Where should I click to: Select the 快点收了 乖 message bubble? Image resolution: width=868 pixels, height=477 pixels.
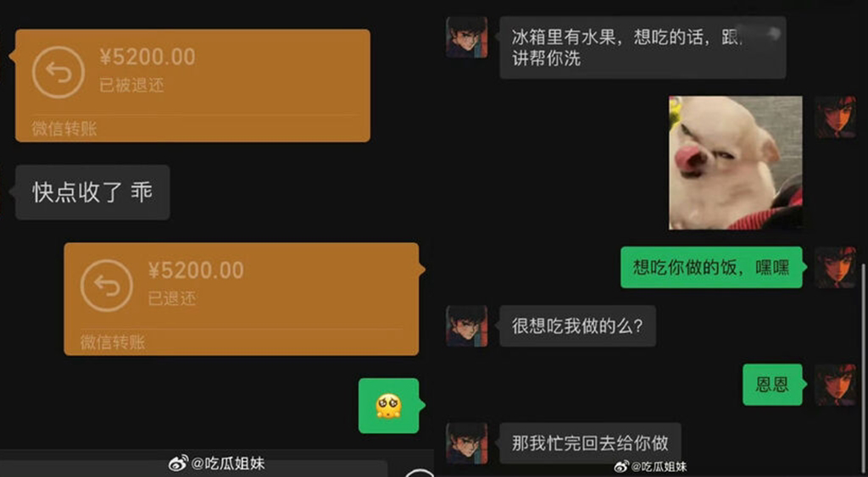tap(92, 192)
